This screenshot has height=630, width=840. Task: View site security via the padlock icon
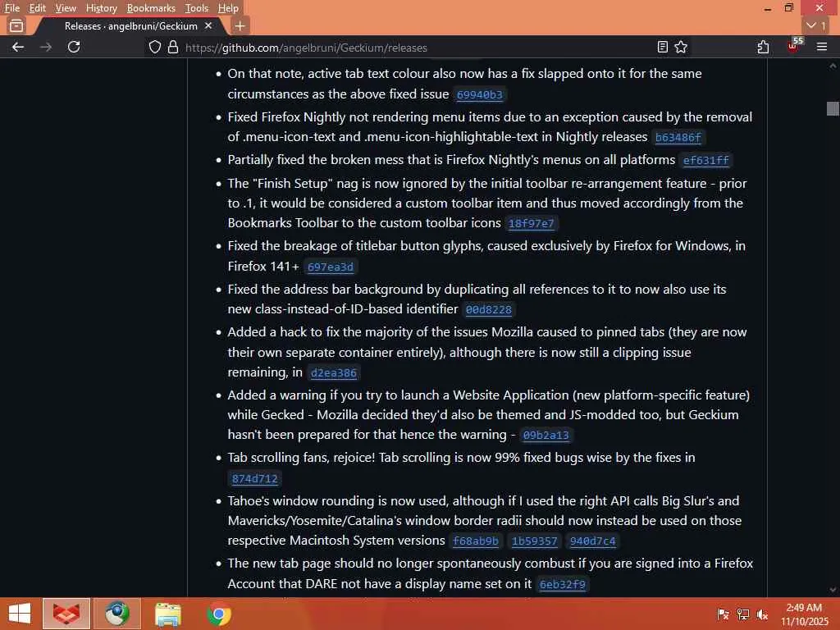tap(172, 47)
